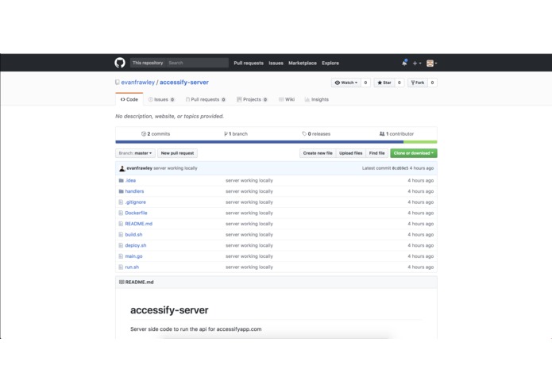
Task: Open the .gitignore file link
Action: click(136, 202)
